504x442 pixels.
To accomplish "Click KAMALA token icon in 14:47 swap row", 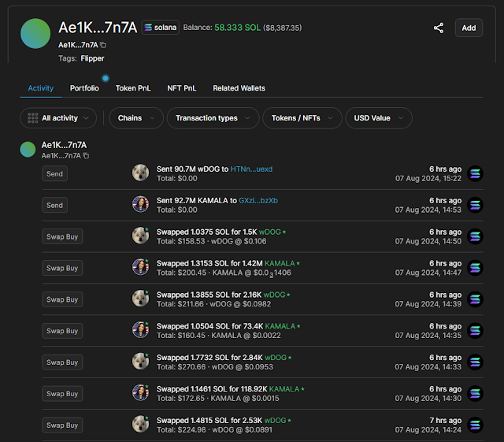I will pyautogui.click(x=140, y=267).
